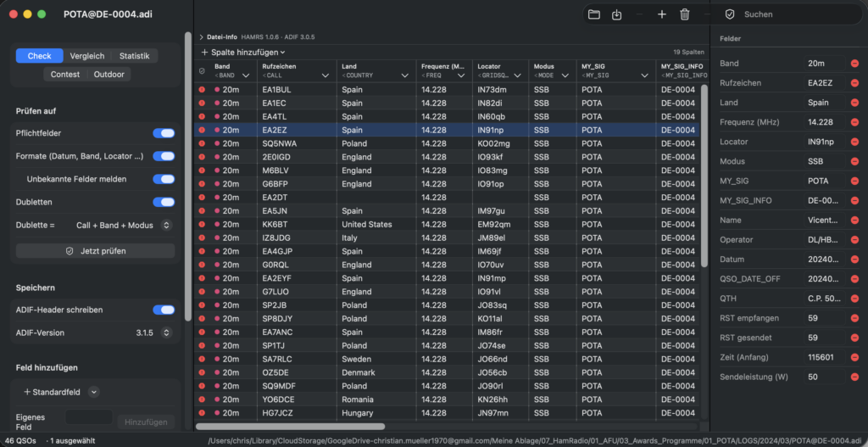Edit the Rufzeichen value EA2EZ field
Screen dimensions: 868x447
[825, 83]
